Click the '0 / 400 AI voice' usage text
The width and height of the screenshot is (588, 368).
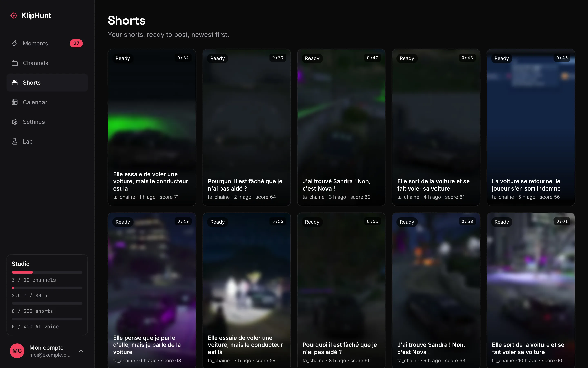pos(35,327)
